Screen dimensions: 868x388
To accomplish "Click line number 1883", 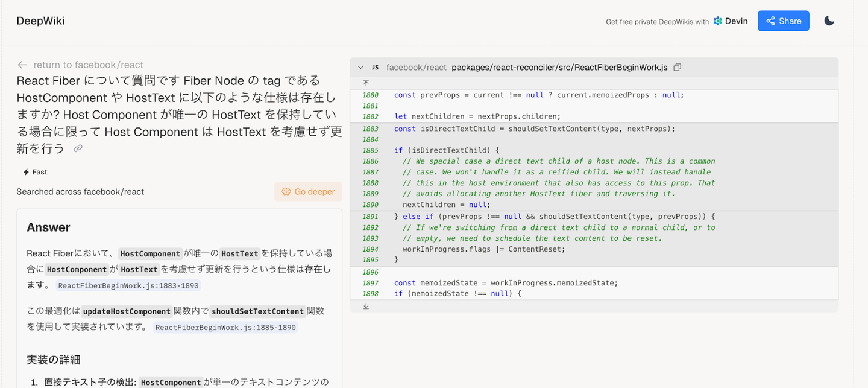I will click(x=371, y=129).
